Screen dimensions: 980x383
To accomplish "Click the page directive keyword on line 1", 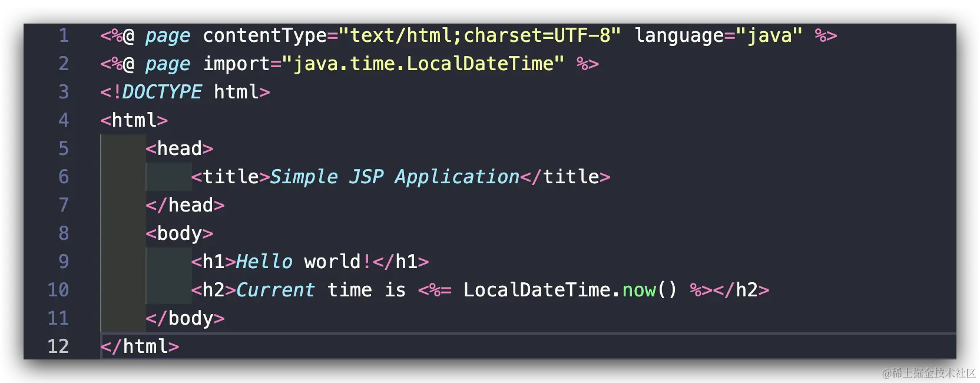I will coord(168,37).
